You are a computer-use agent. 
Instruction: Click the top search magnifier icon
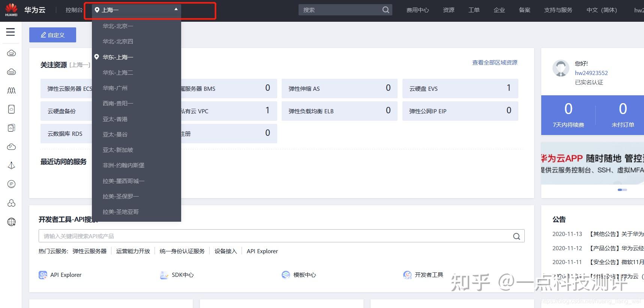coord(386,10)
